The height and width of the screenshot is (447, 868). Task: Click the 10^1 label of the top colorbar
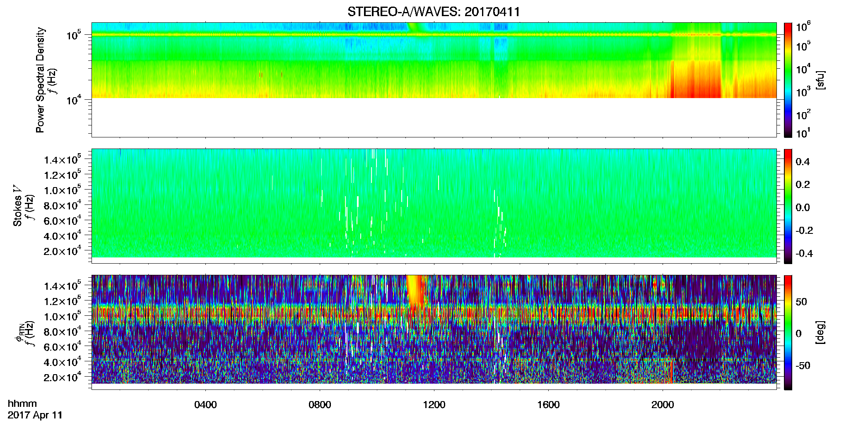[804, 133]
